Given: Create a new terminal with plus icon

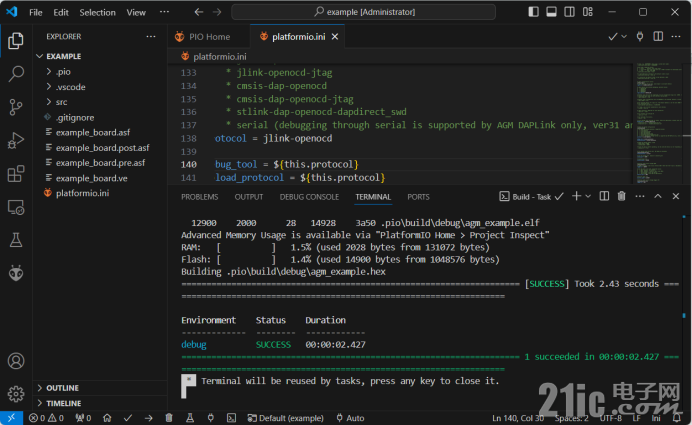Looking at the screenshot, I should tap(576, 196).
